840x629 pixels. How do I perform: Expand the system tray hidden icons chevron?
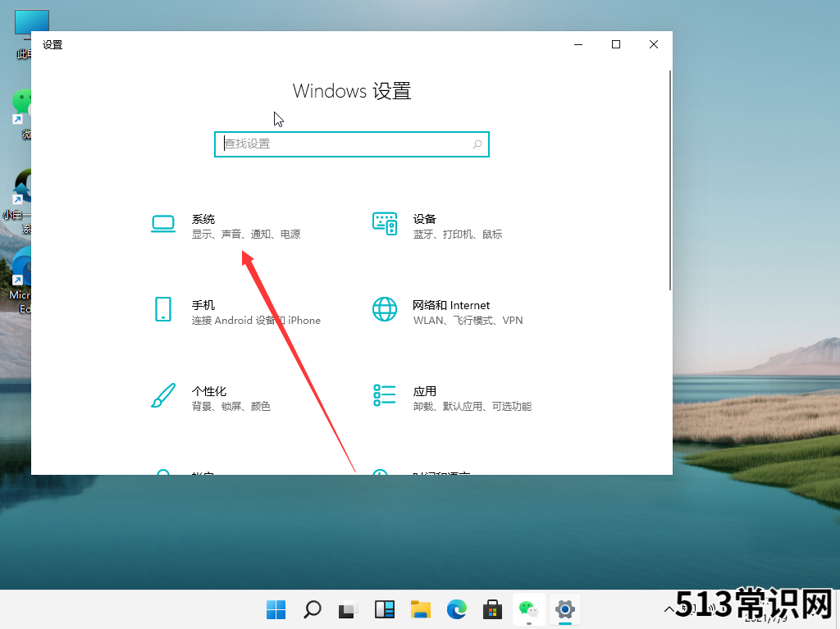point(669,609)
